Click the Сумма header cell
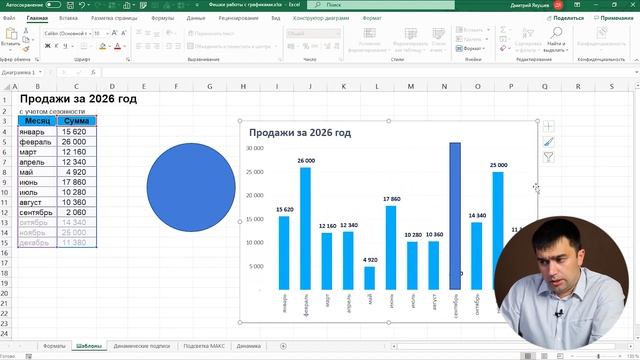The height and width of the screenshot is (360, 640). point(76,121)
